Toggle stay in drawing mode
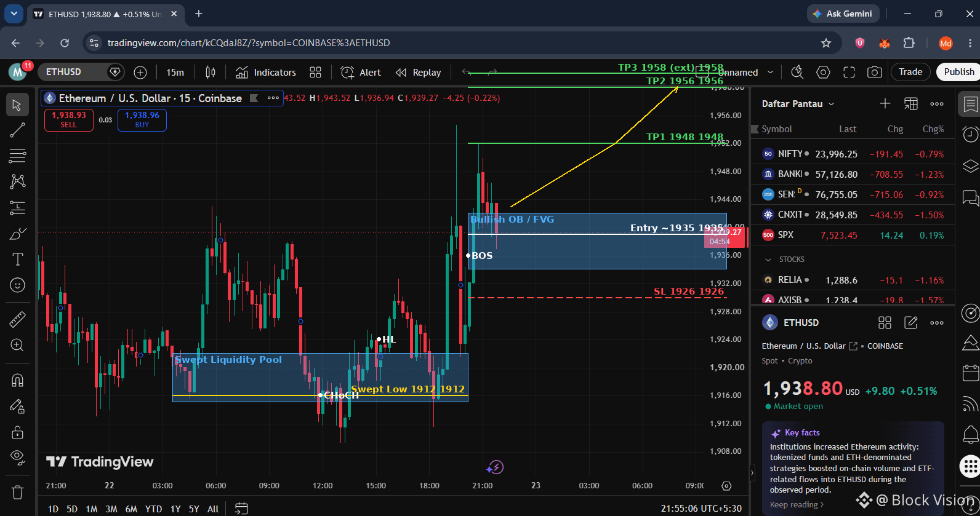The image size is (980, 516). click(x=17, y=406)
